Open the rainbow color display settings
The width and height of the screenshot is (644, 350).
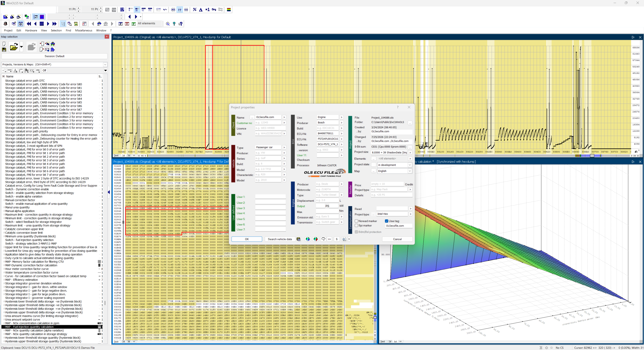229,10
